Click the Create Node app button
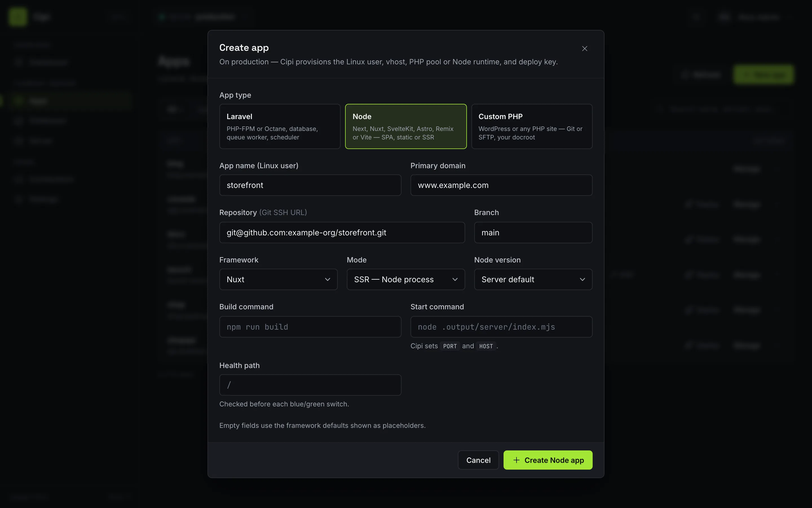 (548, 460)
